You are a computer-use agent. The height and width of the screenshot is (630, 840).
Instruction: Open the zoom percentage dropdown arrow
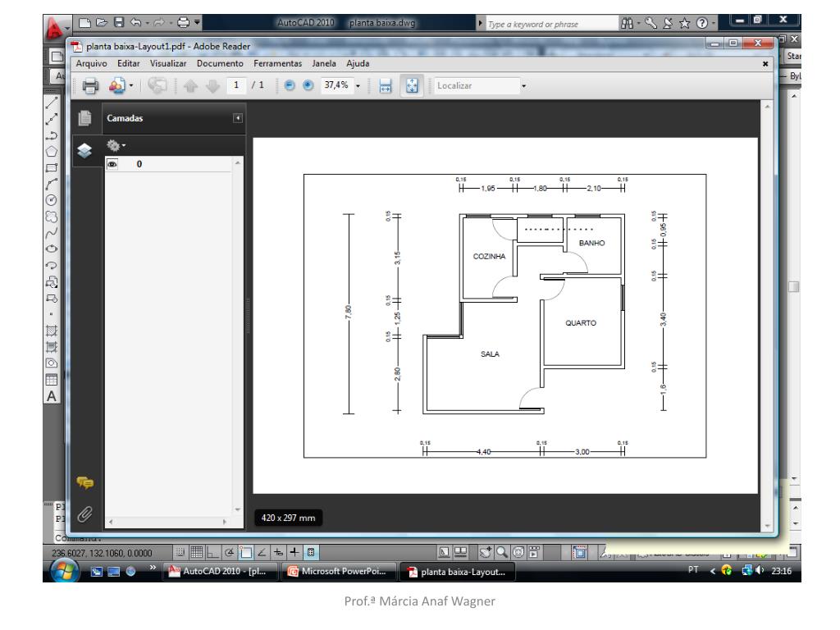[358, 85]
